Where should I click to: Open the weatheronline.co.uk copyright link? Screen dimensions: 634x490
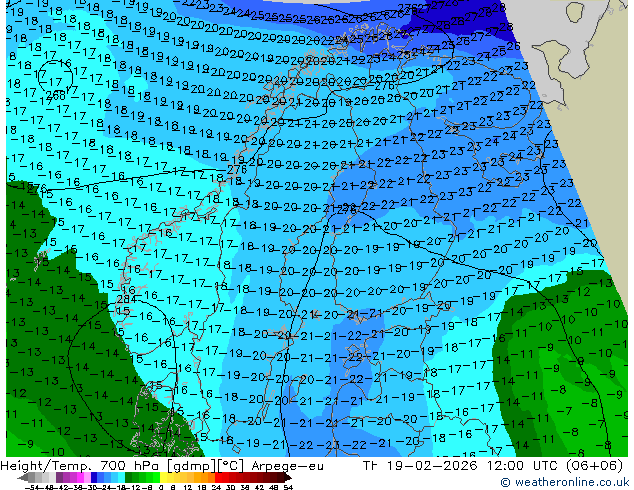pos(565,482)
